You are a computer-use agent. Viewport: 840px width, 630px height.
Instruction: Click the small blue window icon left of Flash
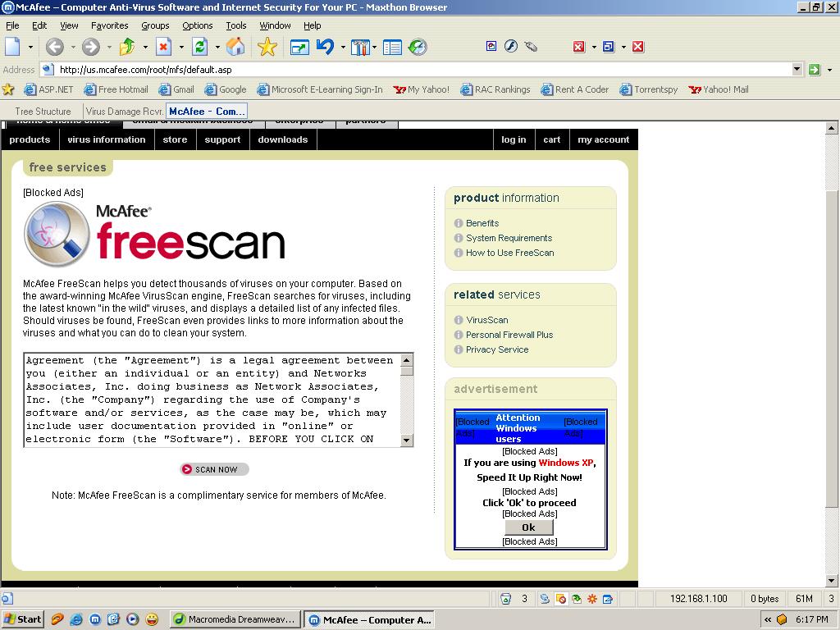491,47
